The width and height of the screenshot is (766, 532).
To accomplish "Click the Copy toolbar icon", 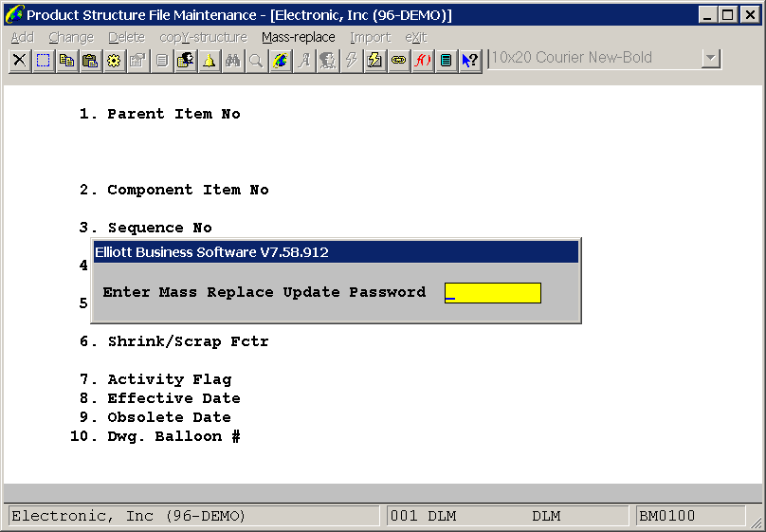I will coord(67,61).
